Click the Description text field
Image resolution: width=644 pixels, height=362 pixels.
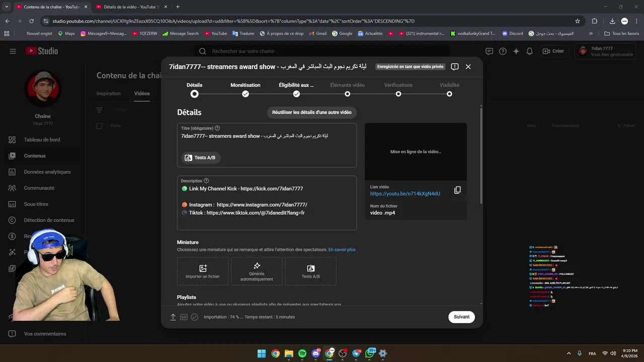click(x=267, y=203)
